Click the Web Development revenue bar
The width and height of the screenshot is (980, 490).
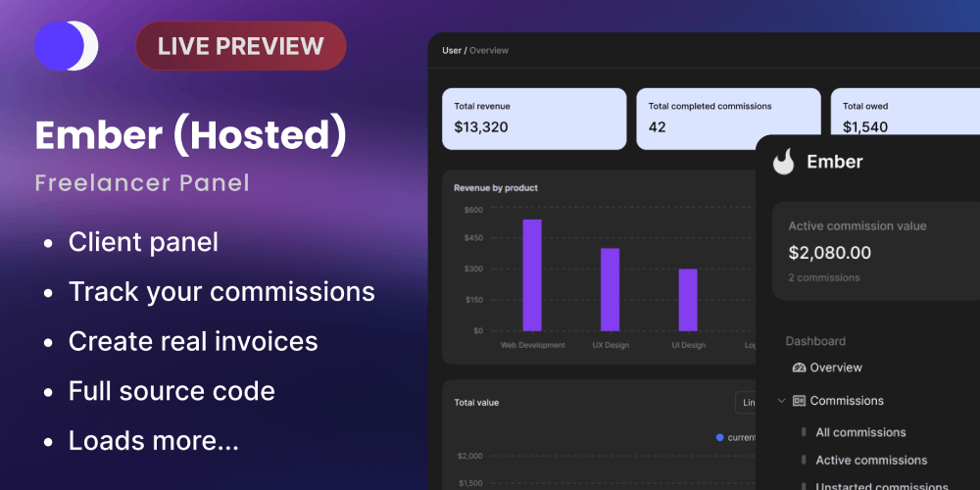coord(532,275)
